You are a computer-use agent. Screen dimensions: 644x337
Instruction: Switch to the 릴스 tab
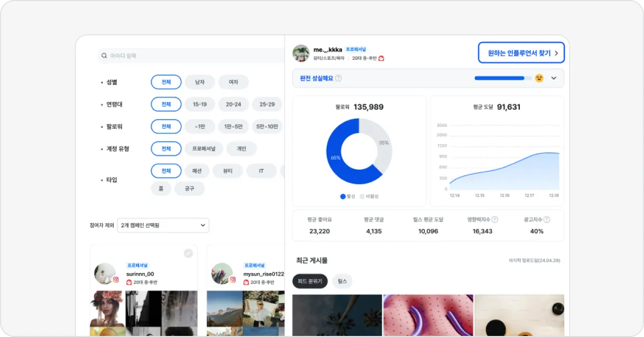point(342,281)
